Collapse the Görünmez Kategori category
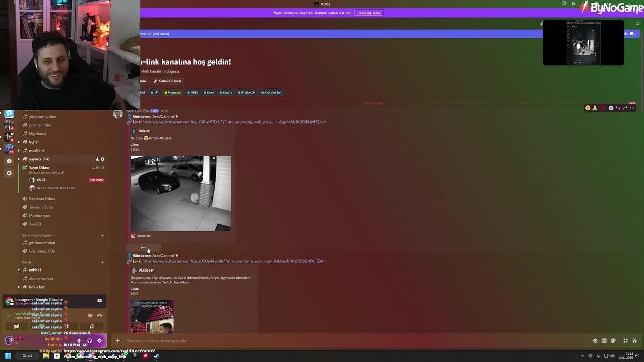644x362 pixels. 38,235
